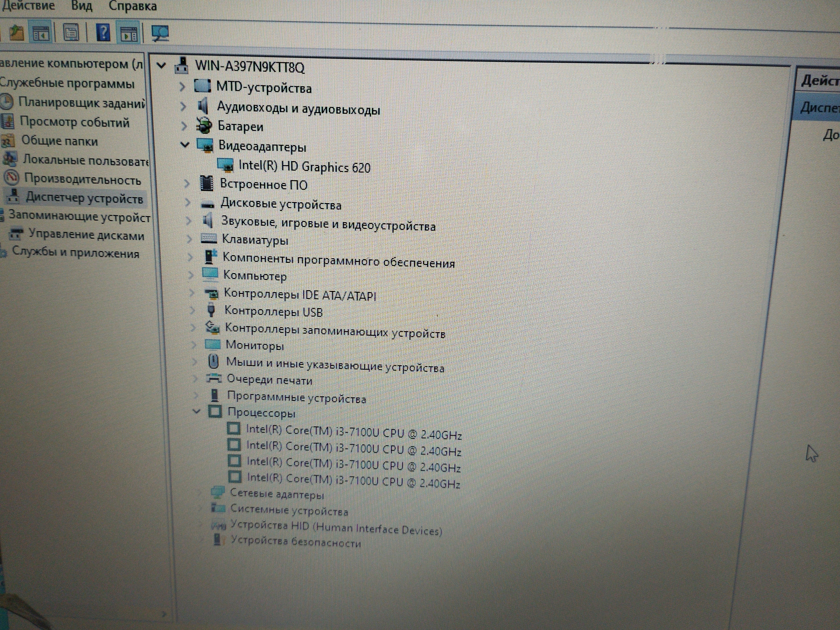Image resolution: width=840 pixels, height=630 pixels.
Task: Expand Аудиовходы и аудиовыходы category
Action: [x=183, y=106]
